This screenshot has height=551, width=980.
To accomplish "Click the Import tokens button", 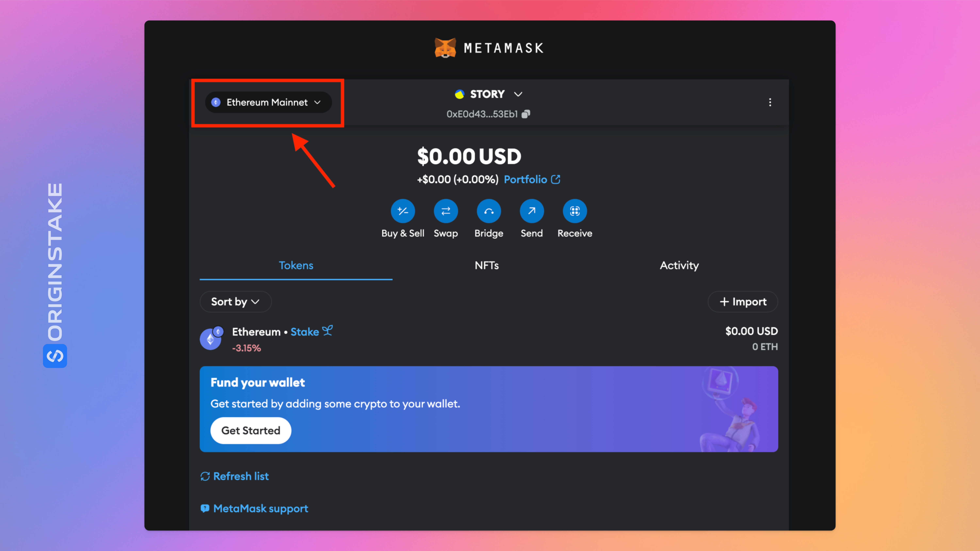I will pyautogui.click(x=743, y=302).
